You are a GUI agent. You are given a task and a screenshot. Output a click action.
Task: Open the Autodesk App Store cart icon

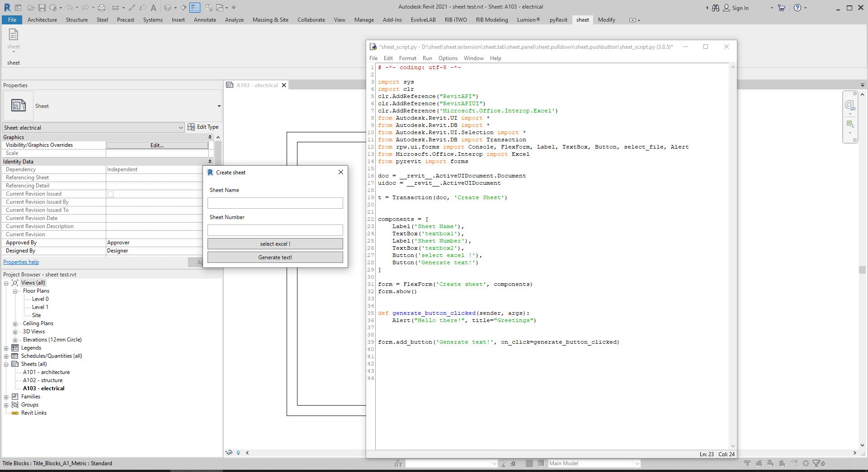point(781,8)
